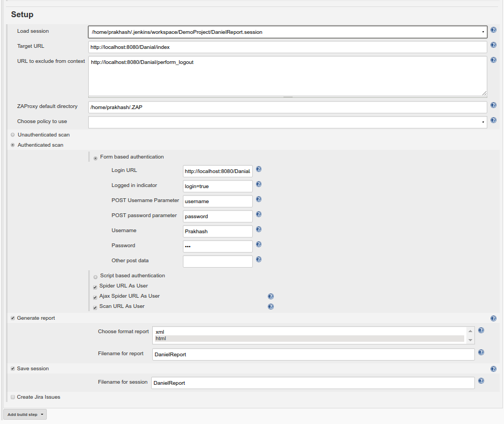Select Authenticated scan radio button
This screenshot has height=424, width=504.
coord(13,145)
